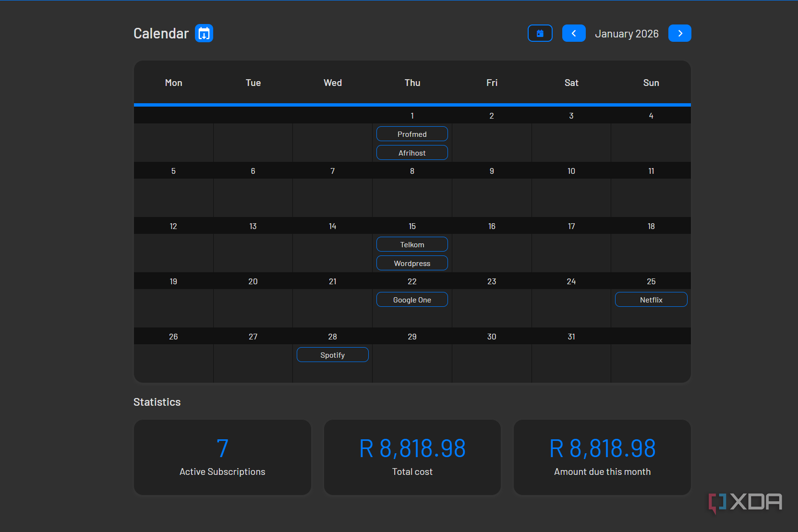
Task: Advance to the next month
Action: pos(680,33)
